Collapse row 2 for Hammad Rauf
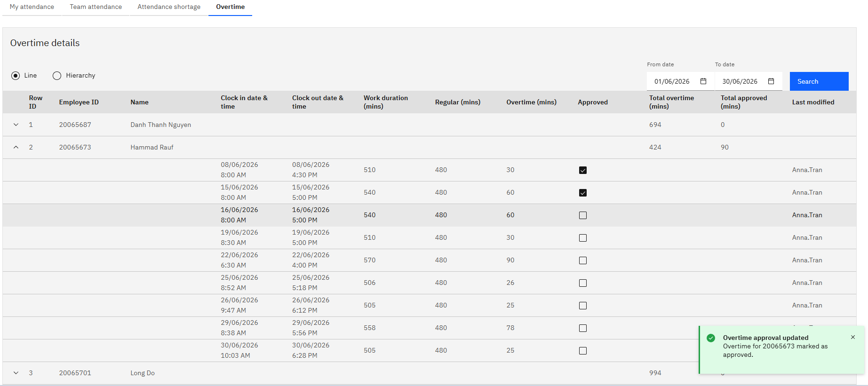The height and width of the screenshot is (386, 868). (x=16, y=147)
